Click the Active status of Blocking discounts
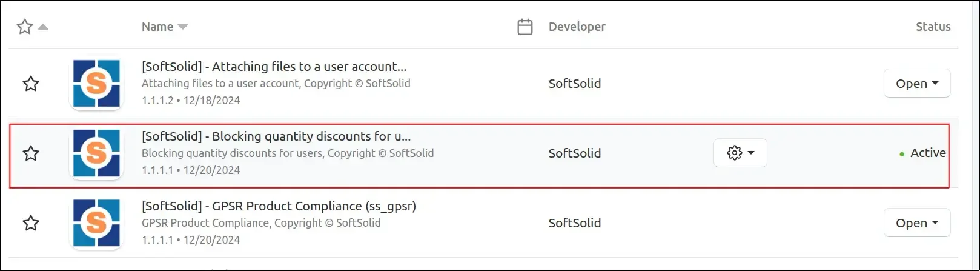The height and width of the screenshot is (271, 980). pyautogui.click(x=927, y=153)
